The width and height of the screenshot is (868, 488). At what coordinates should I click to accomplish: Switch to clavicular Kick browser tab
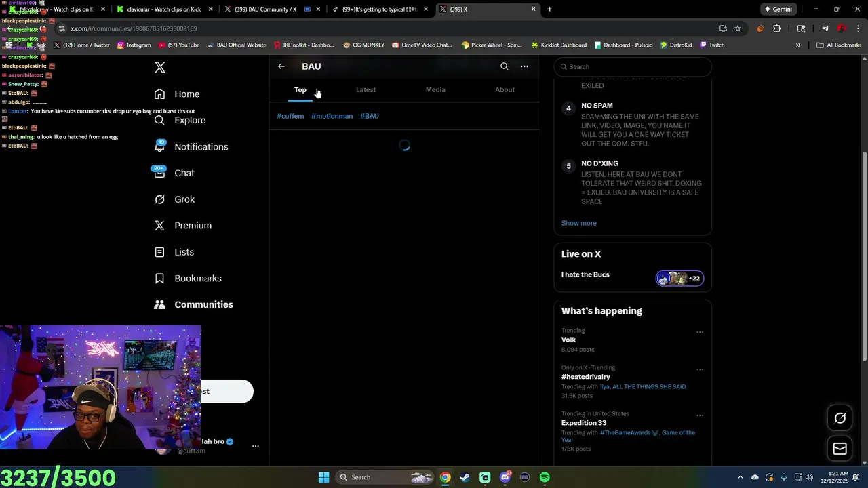pyautogui.click(x=165, y=9)
